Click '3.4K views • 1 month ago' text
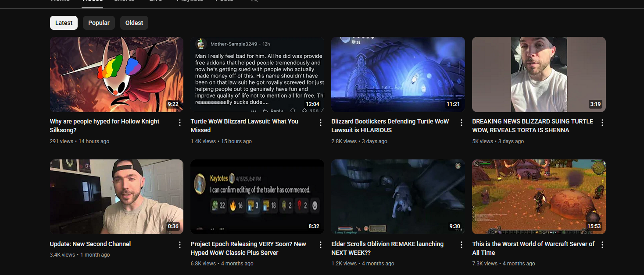Image resolution: width=644 pixels, height=275 pixels. tap(80, 255)
